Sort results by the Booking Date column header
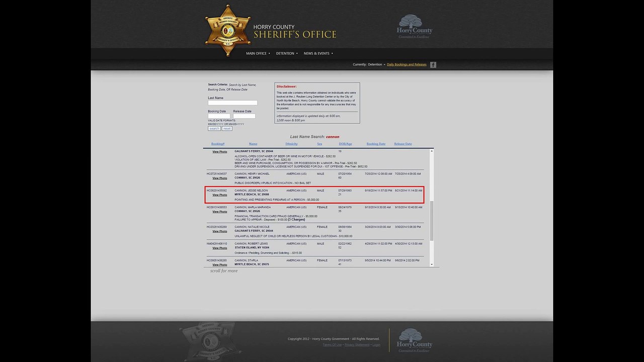Screen dimensions: 644x362 pyautogui.click(x=376, y=144)
